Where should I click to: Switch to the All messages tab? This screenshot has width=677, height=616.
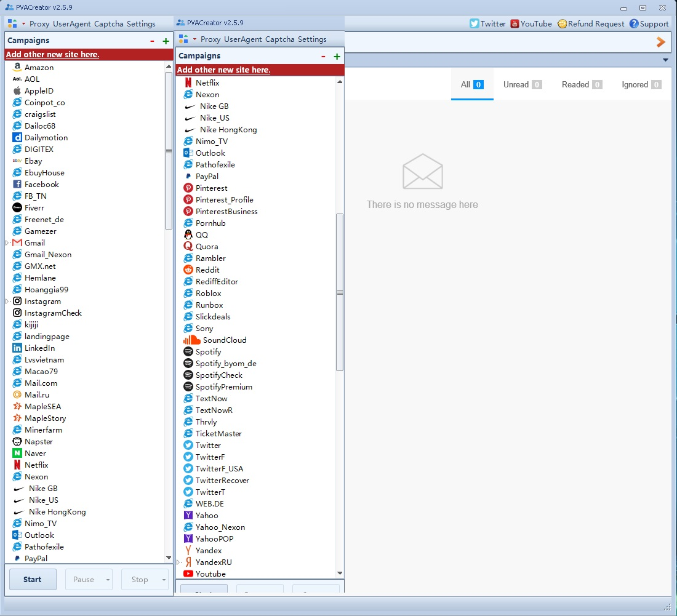click(x=472, y=84)
